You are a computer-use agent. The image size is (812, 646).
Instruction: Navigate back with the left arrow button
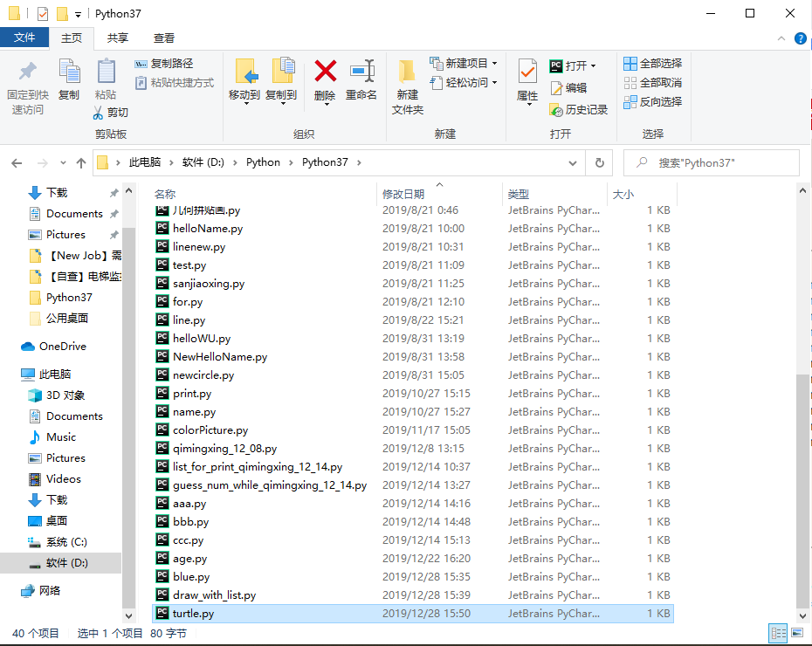click(x=16, y=162)
